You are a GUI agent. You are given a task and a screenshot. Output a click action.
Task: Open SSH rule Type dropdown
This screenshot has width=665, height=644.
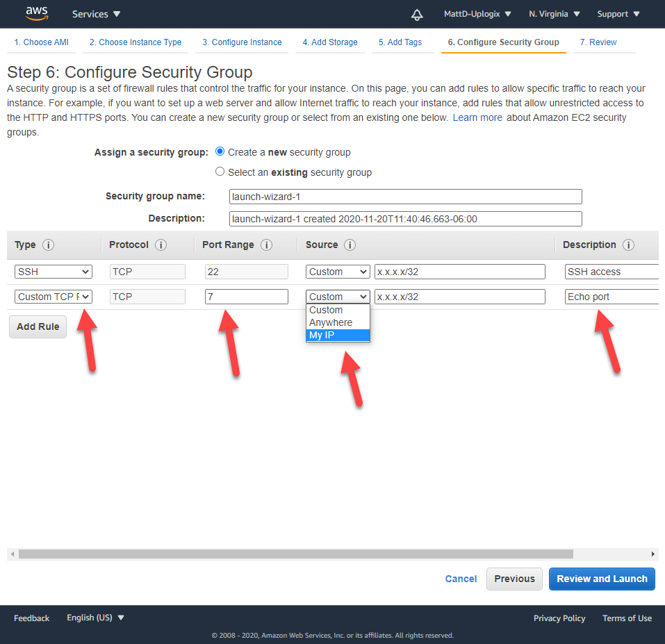tap(54, 272)
